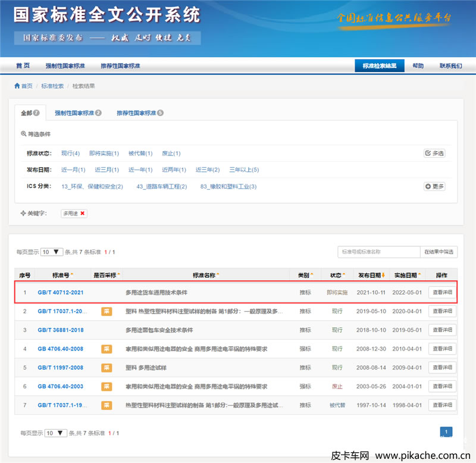The width and height of the screenshot is (476, 463).
Task: Sort by 标准号 column header
Action: (63, 276)
